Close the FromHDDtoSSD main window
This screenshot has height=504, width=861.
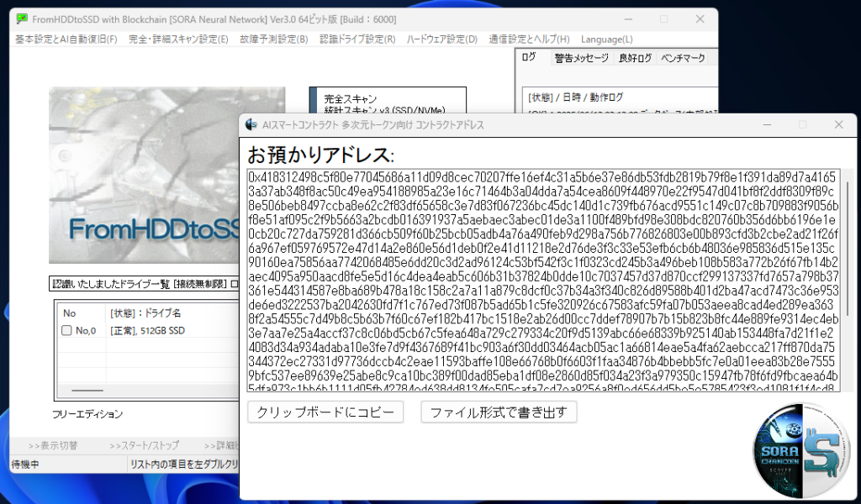(x=700, y=19)
